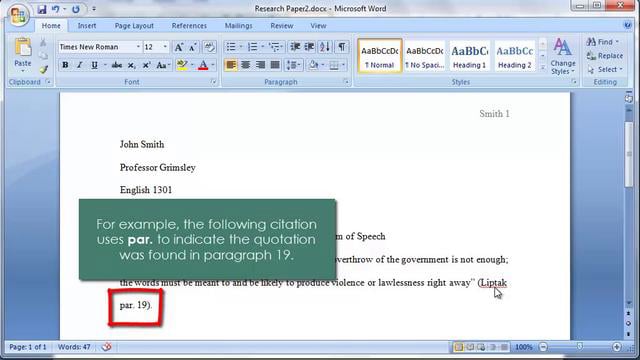Screen dimensions: 640x360
Task: Increase the paragraph indent
Action: click(x=310, y=47)
